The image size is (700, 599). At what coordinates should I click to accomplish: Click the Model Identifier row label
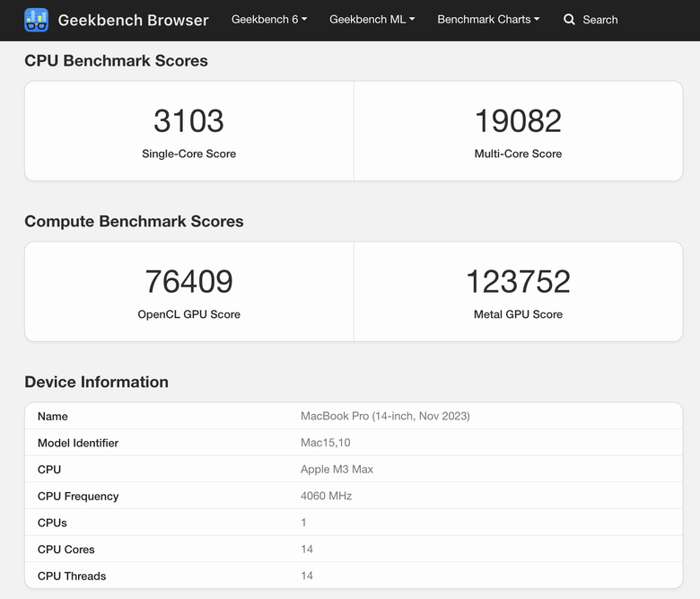78,443
